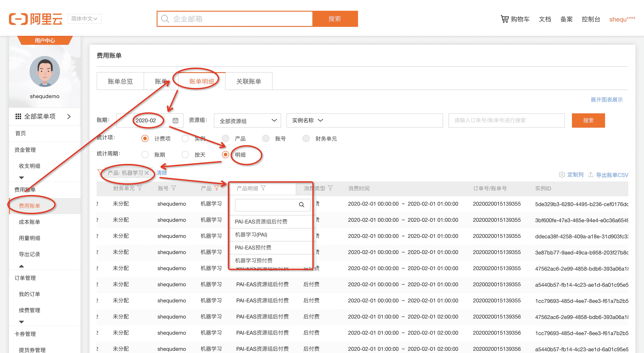Open the 全部资源组 dropdown

(247, 121)
